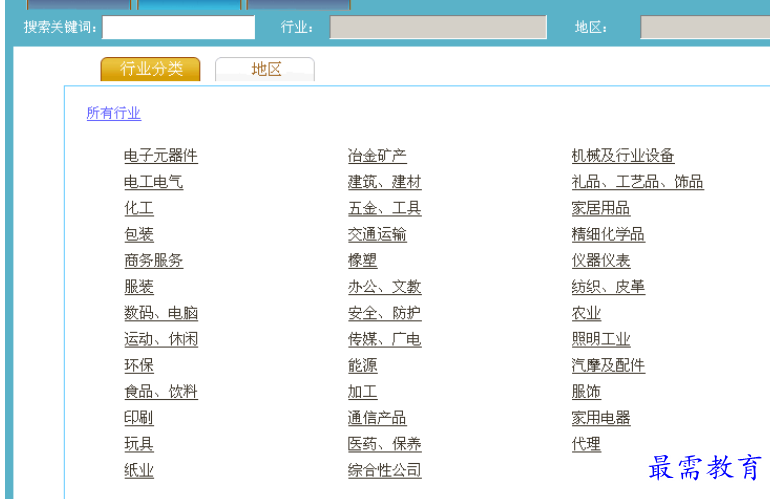Viewport: 770px width, 499px height.
Task: Select the 通信产品 category
Action: pos(377,418)
